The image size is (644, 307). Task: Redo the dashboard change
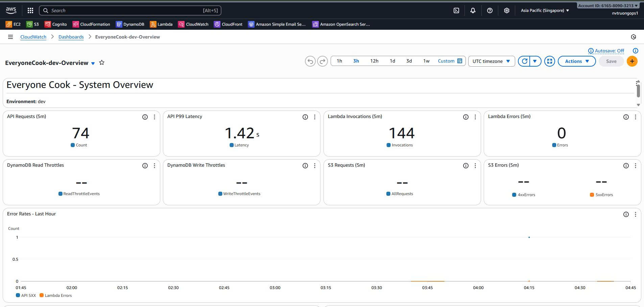click(323, 61)
